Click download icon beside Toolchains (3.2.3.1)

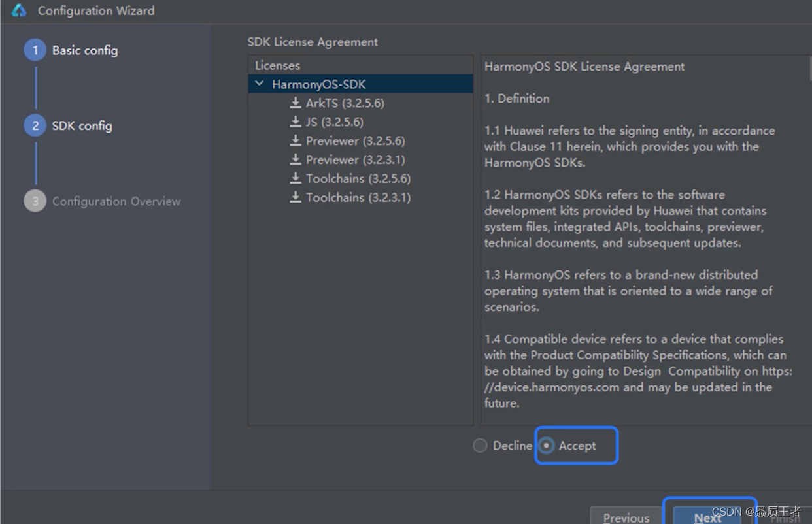click(x=296, y=197)
